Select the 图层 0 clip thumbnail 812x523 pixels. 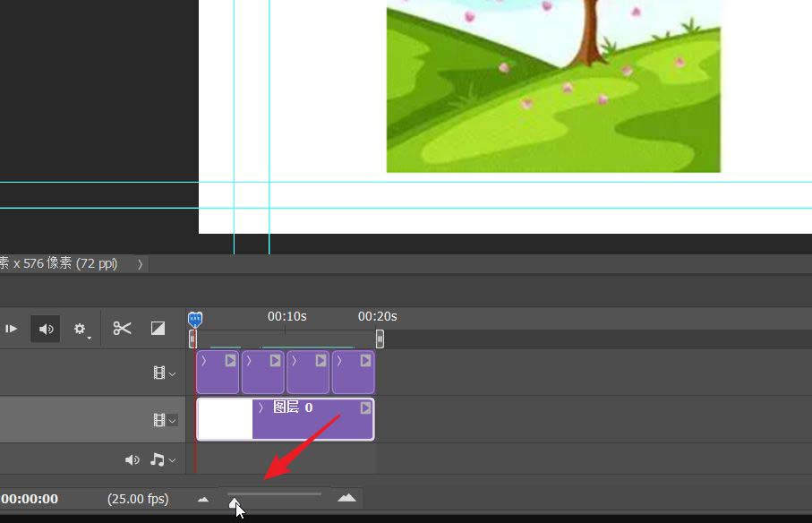pos(226,419)
